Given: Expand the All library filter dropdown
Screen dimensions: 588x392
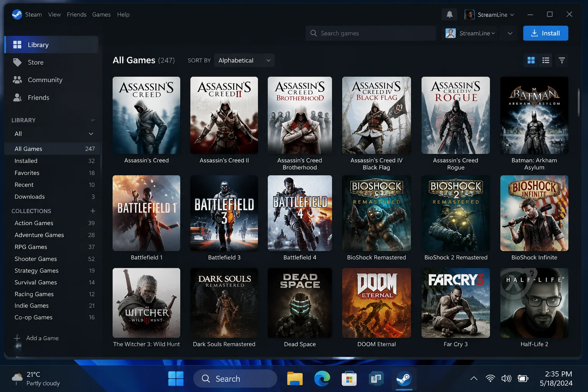Looking at the screenshot, I should [x=54, y=134].
